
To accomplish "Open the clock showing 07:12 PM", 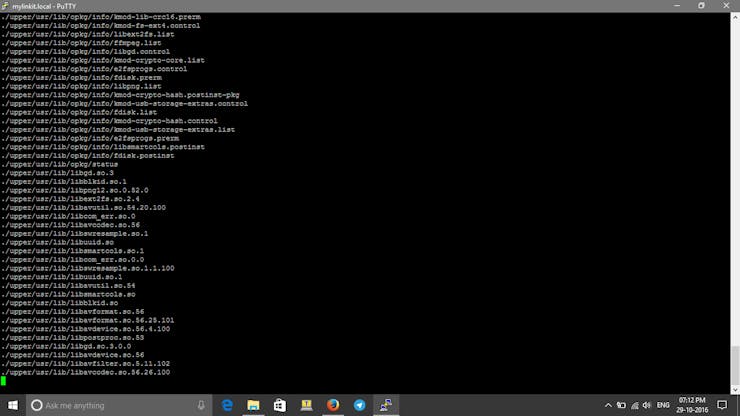I will [692, 405].
